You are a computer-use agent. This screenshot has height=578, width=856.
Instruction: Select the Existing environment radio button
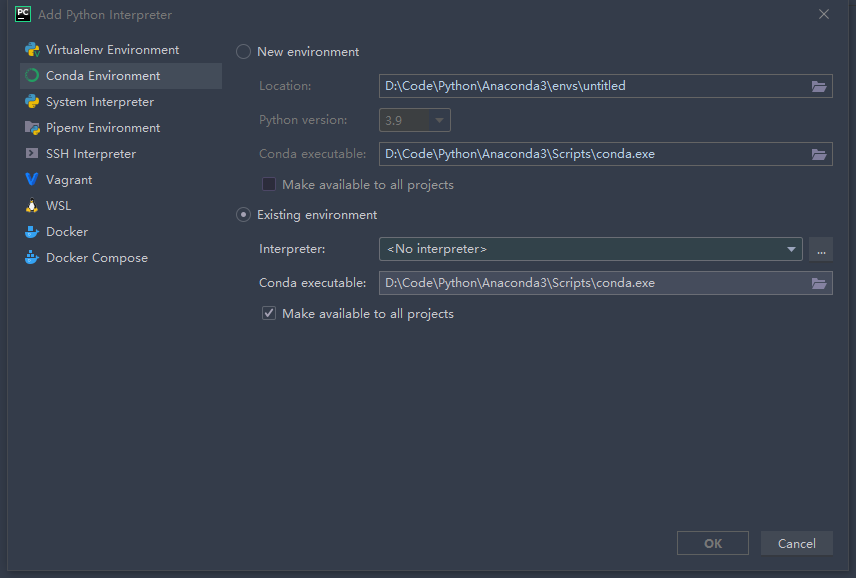(243, 215)
